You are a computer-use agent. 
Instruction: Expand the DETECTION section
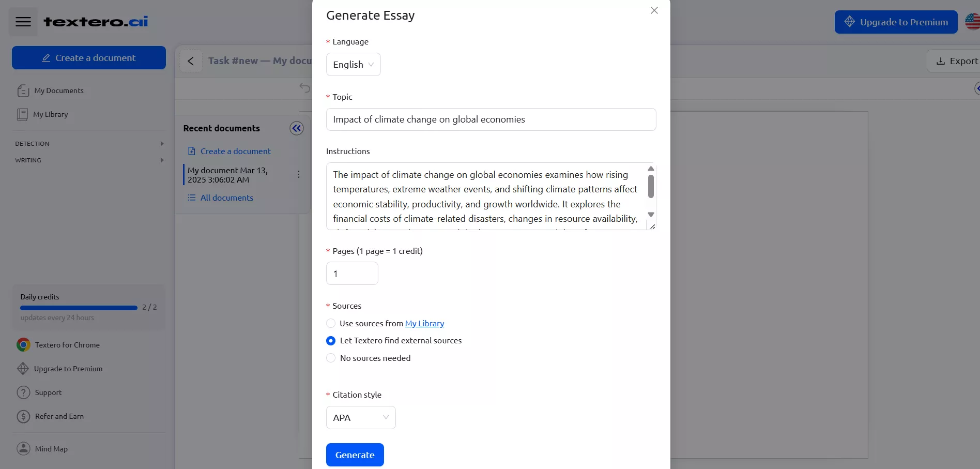88,143
